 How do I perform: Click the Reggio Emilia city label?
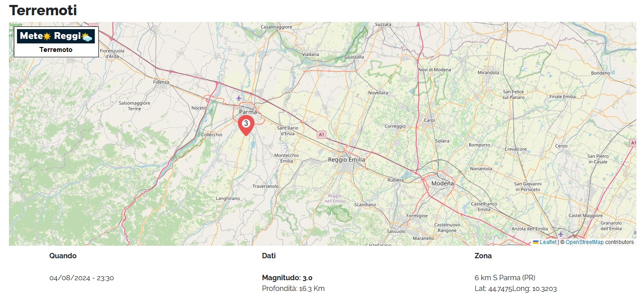[x=347, y=159]
